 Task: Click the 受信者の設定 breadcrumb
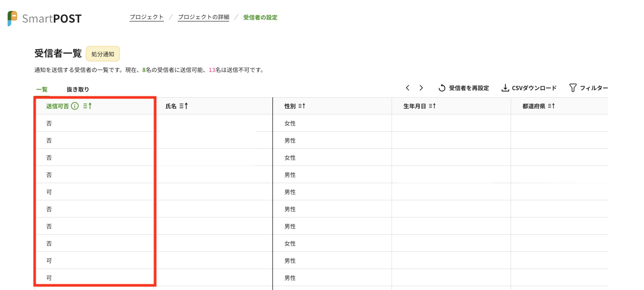click(x=260, y=18)
